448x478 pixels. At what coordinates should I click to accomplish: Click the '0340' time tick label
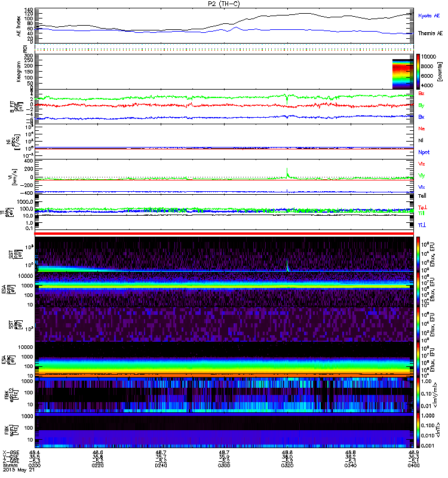coord(351,465)
